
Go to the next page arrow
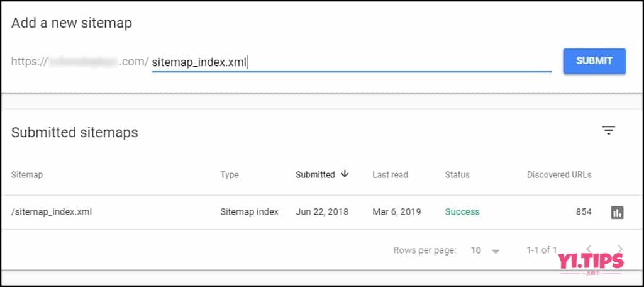click(620, 249)
